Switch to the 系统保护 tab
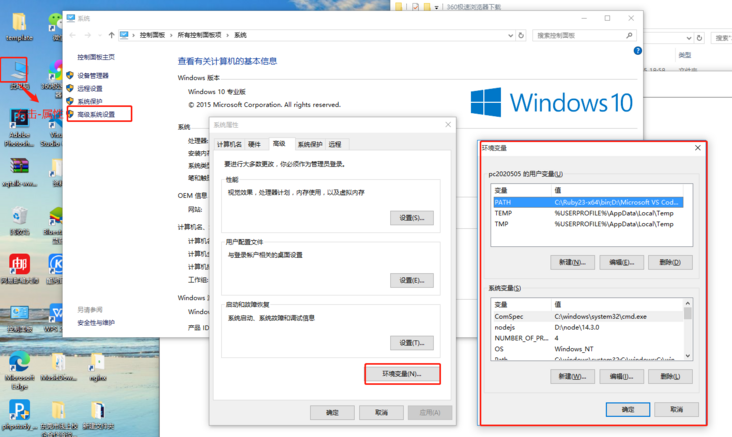Image resolution: width=732 pixels, height=437 pixels. click(310, 144)
